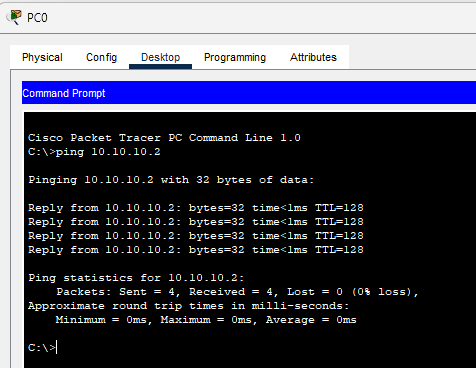
Task: Click the PC0 window title text
Action: pyautogui.click(x=37, y=17)
